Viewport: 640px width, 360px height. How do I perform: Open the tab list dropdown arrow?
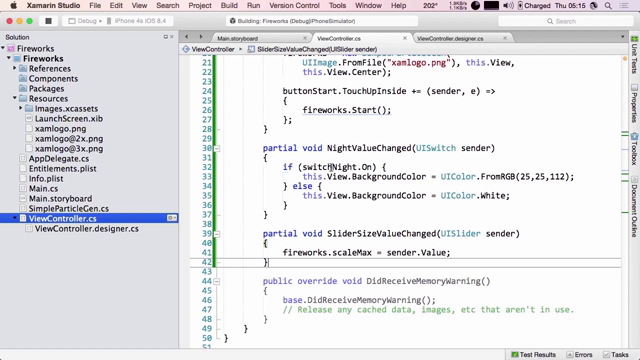pyautogui.click(x=622, y=37)
